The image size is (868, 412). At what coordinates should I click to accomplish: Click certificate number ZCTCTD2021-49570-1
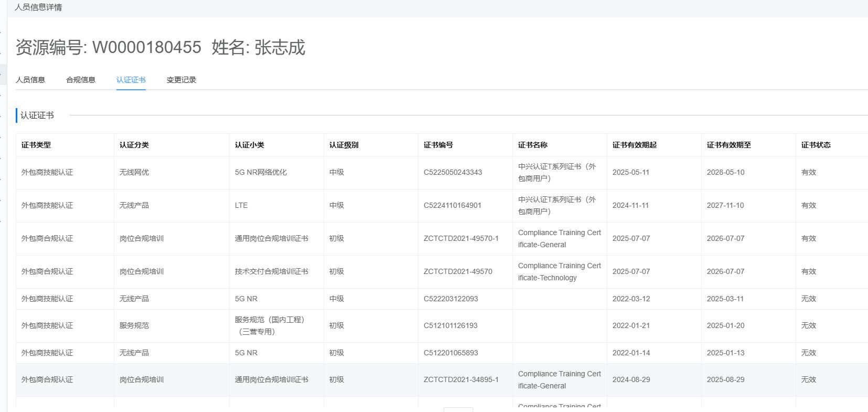(461, 238)
